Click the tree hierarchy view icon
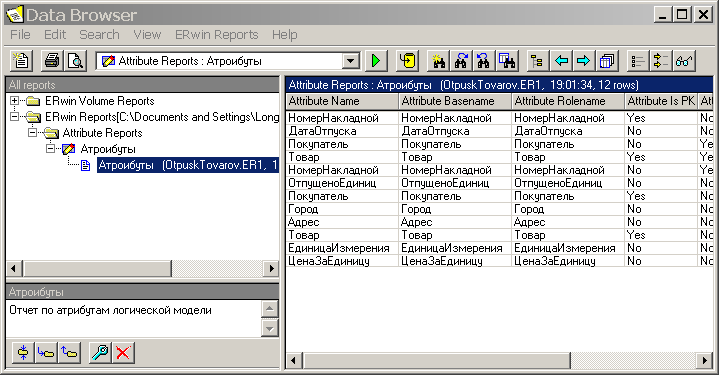Viewport: 719px width, 375px height. [537, 61]
